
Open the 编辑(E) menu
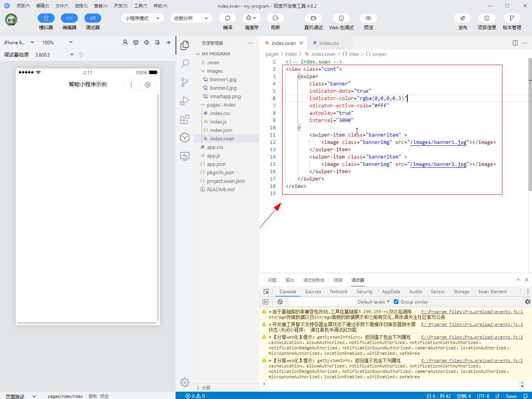pyautogui.click(x=42, y=6)
